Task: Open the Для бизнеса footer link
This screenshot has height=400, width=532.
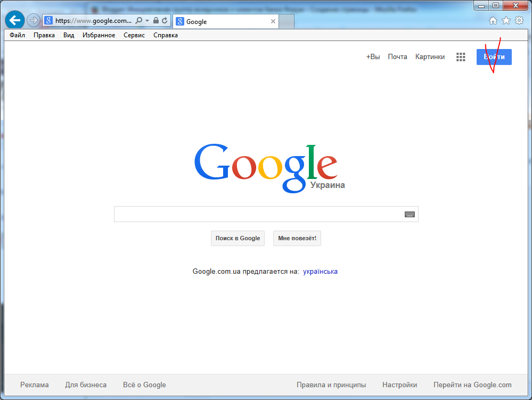Action: (86, 385)
